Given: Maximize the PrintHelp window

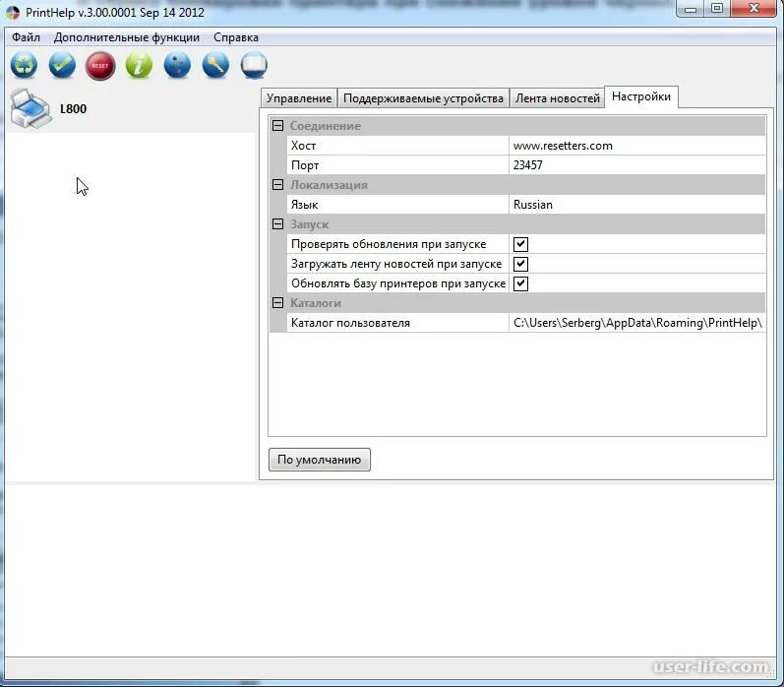Looking at the screenshot, I should pos(717,9).
